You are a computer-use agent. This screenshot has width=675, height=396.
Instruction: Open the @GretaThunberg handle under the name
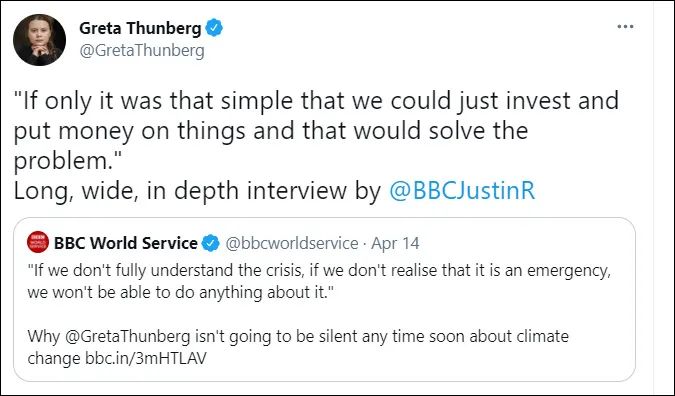point(142,51)
